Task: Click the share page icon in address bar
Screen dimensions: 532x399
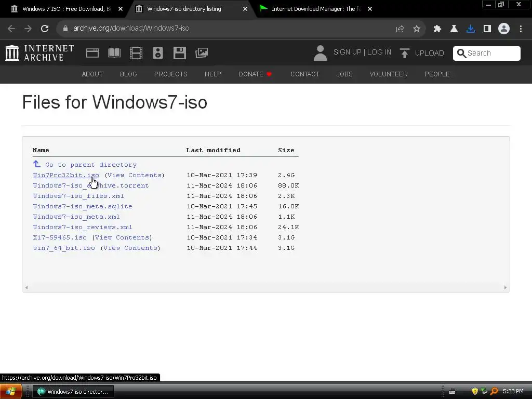Action: coord(400,29)
